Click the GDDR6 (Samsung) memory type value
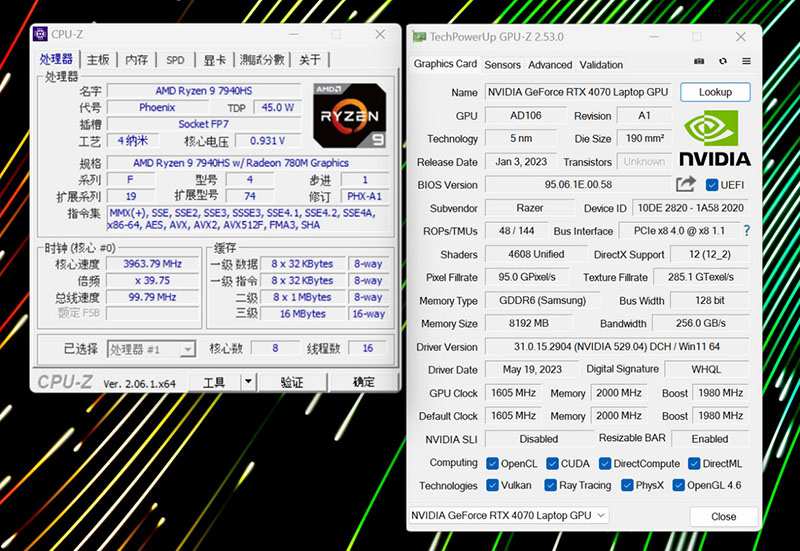Image resolution: width=800 pixels, height=551 pixels. [542, 300]
